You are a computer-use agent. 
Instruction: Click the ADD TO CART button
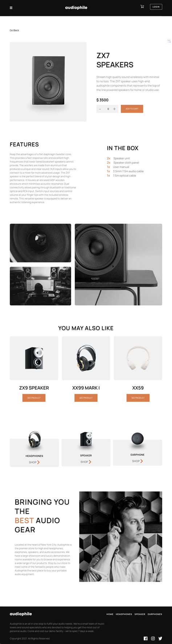pyautogui.click(x=132, y=109)
